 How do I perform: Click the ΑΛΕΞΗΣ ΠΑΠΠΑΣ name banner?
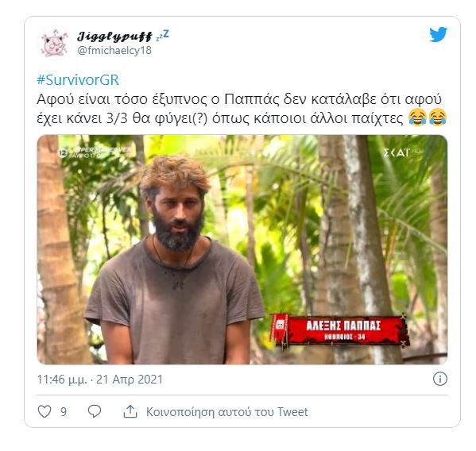click(x=341, y=330)
